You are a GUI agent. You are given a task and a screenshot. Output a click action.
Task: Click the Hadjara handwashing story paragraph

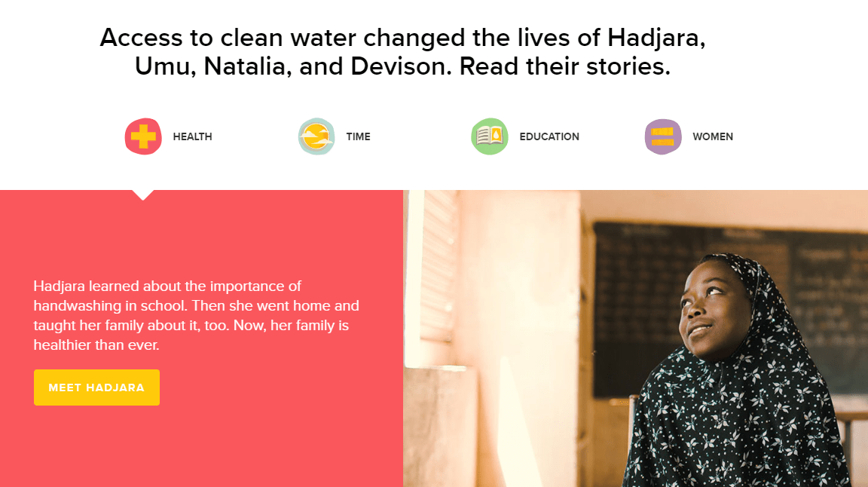tap(197, 315)
